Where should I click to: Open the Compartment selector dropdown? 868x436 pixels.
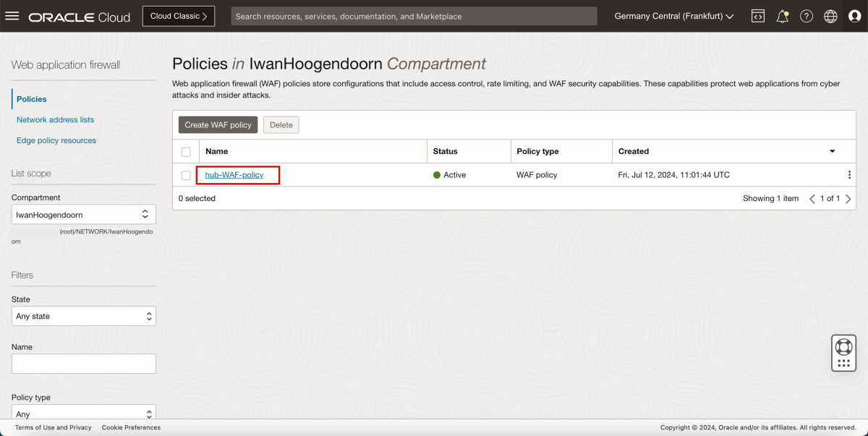pyautogui.click(x=84, y=214)
